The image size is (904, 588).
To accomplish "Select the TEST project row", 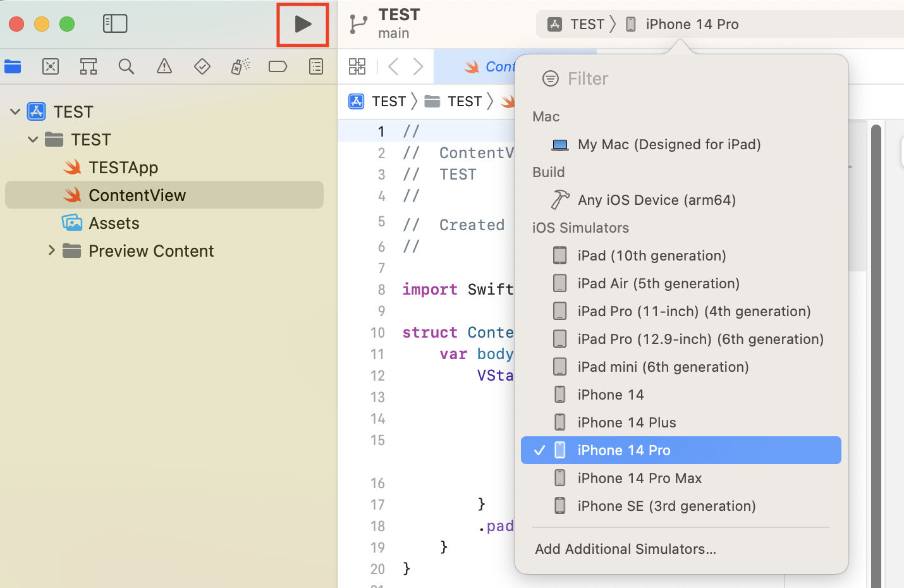I will coord(164,112).
